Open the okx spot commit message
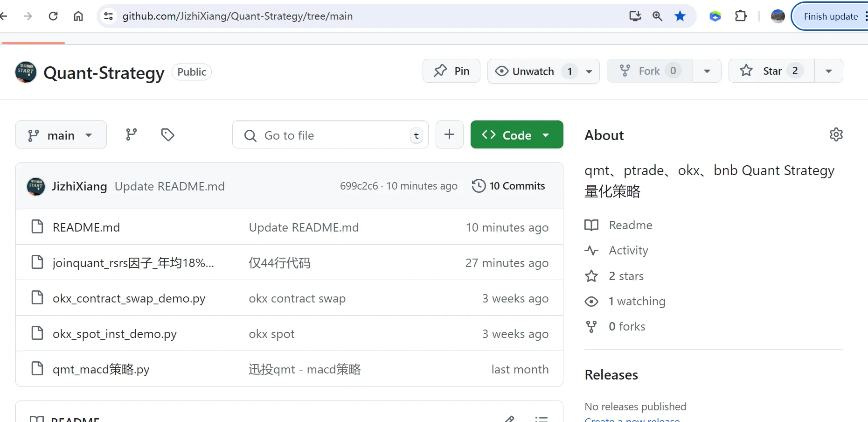The height and width of the screenshot is (422, 868). click(x=271, y=334)
